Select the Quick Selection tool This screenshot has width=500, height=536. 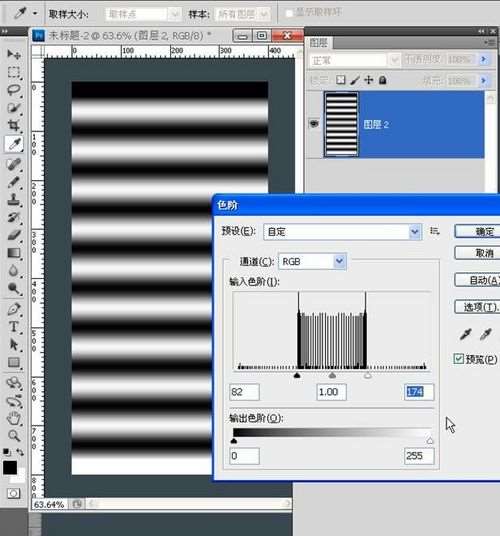coord(14,108)
